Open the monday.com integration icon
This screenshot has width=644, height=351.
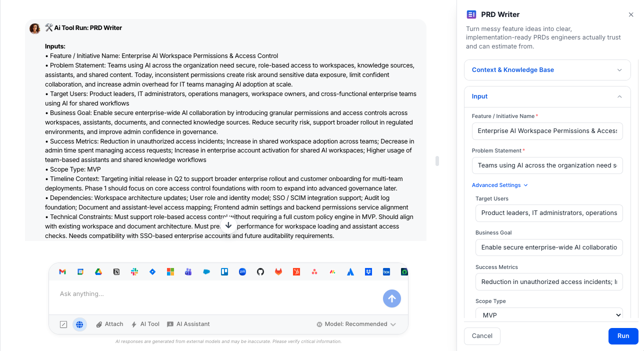(x=332, y=272)
